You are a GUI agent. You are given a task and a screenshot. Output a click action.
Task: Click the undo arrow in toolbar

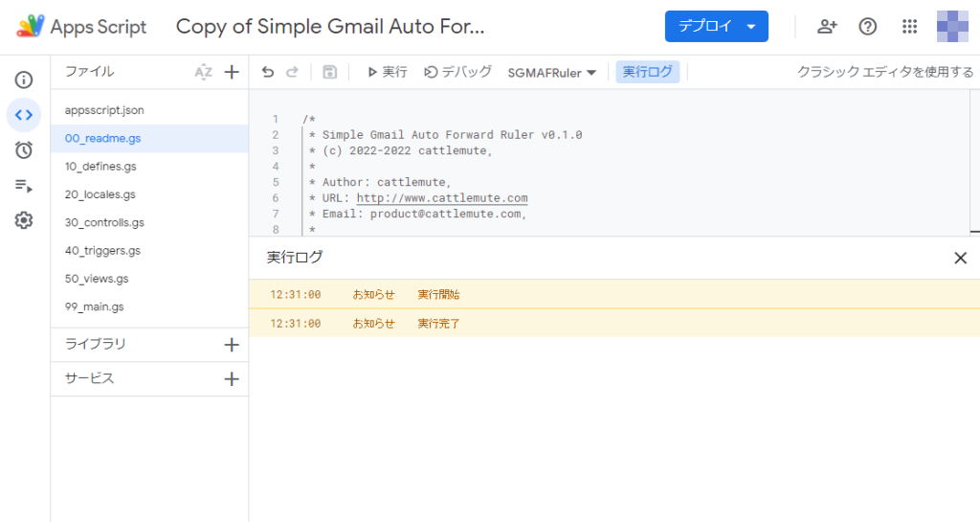click(x=268, y=73)
